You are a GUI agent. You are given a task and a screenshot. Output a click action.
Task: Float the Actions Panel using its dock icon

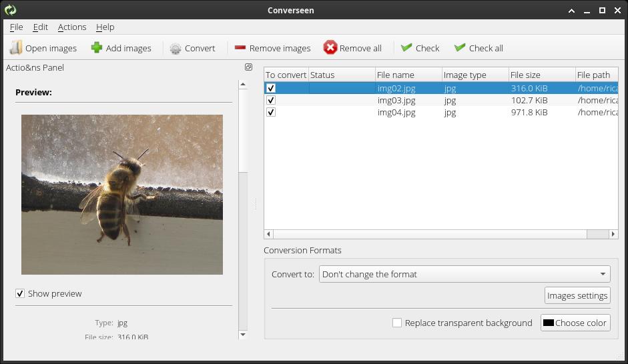click(248, 67)
